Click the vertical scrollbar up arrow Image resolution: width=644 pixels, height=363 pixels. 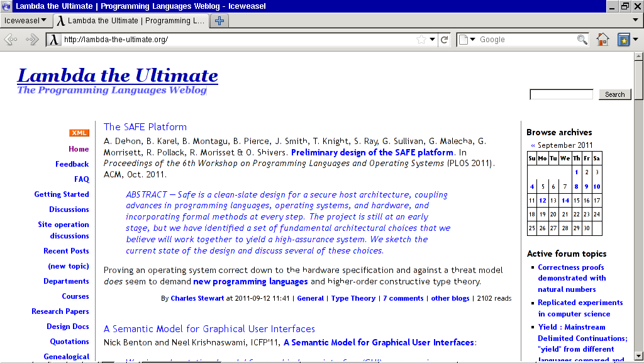pyautogui.click(x=638, y=56)
